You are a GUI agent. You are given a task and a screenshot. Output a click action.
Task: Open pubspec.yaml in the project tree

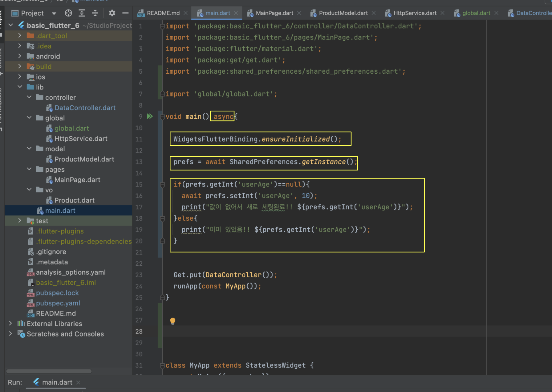(58, 303)
